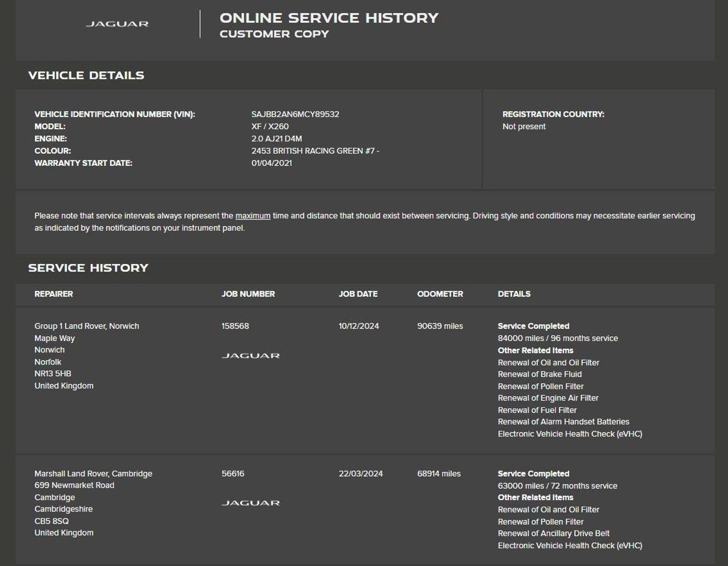Select the "SERVICE HISTORY" section heading
728x566 pixels.
click(88, 268)
